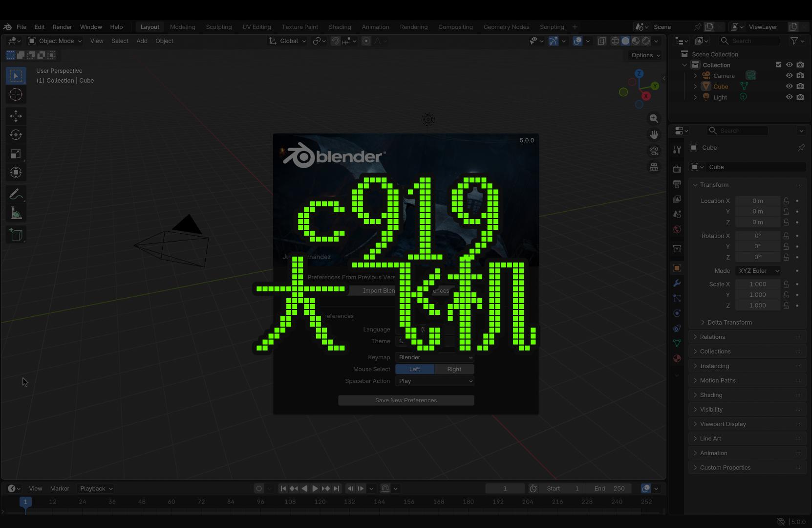The height and width of the screenshot is (528, 812).
Task: Select the Add Cube tool
Action: (16, 235)
